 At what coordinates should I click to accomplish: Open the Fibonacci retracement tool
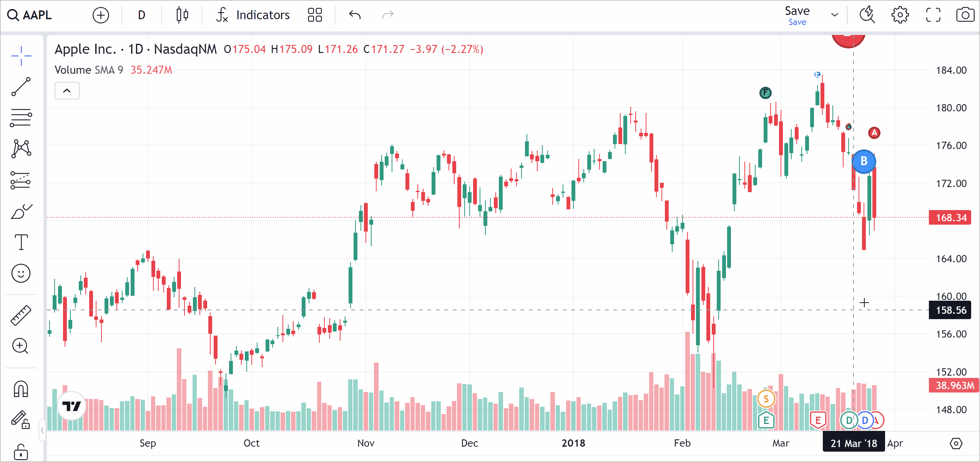pos(21,116)
